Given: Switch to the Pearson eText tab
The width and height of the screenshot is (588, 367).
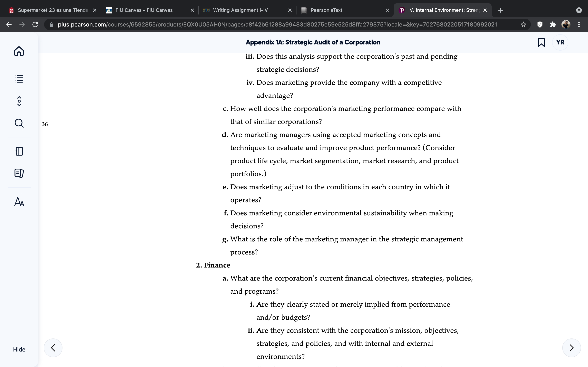Looking at the screenshot, I should tap(345, 10).
